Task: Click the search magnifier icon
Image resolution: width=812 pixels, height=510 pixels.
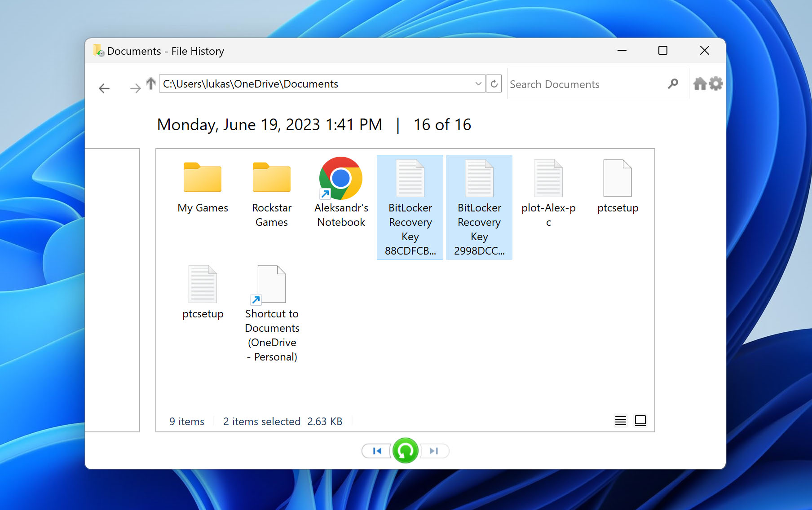Action: pyautogui.click(x=672, y=84)
